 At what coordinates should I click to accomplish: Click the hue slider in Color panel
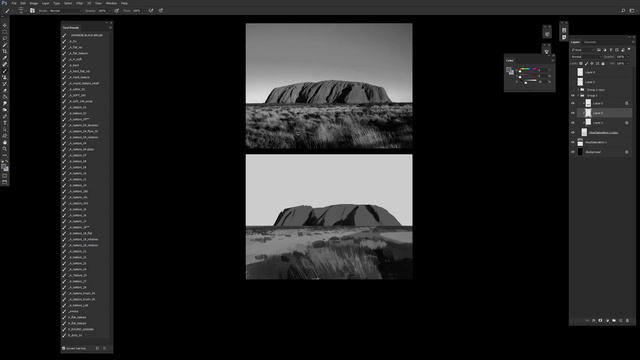[x=529, y=69]
